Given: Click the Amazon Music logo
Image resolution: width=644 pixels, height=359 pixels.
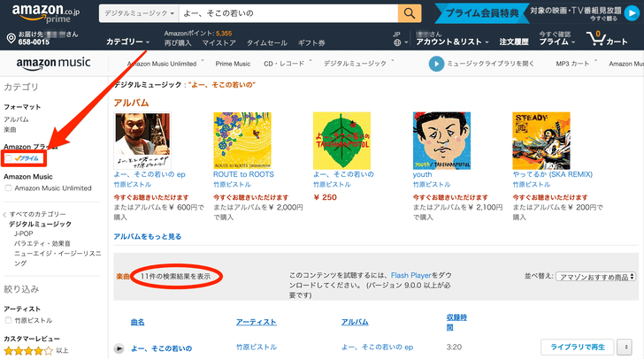Looking at the screenshot, I should pyautogui.click(x=53, y=63).
